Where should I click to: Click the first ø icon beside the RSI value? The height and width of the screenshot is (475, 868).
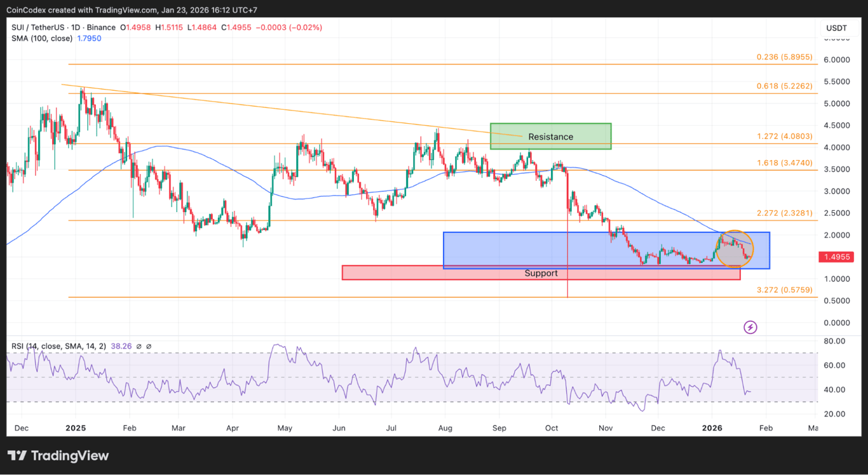pyautogui.click(x=139, y=346)
